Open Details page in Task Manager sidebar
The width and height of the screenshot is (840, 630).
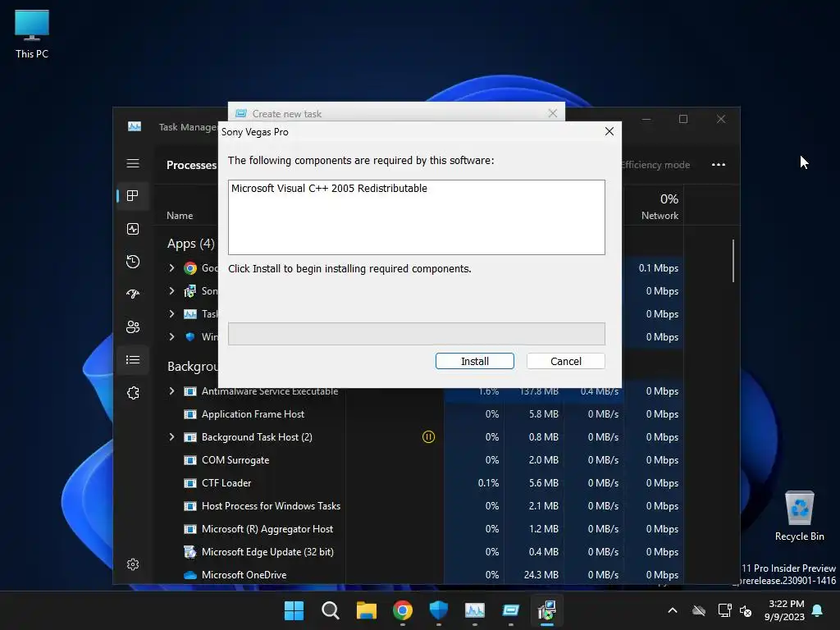pos(133,360)
